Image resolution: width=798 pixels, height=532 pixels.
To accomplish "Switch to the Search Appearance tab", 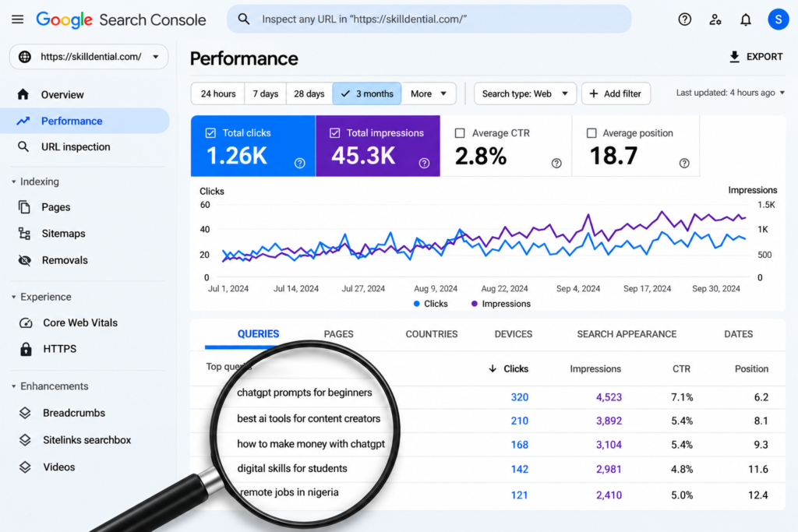I will coord(627,334).
